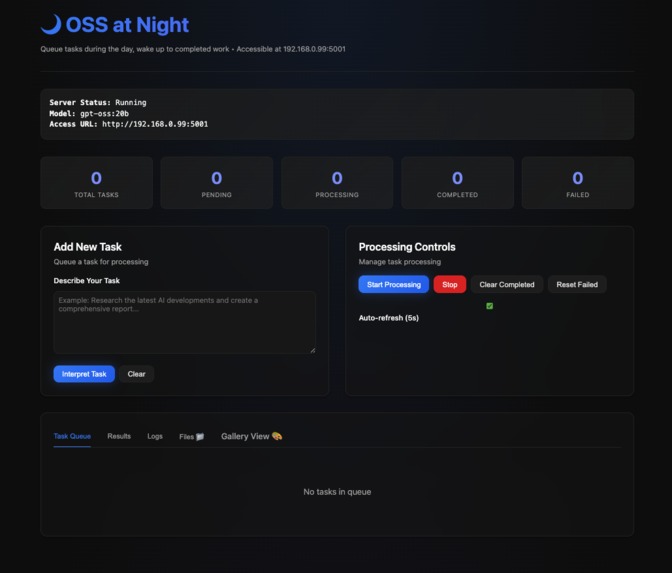
Task: Start processing queued tasks
Action: coord(393,285)
